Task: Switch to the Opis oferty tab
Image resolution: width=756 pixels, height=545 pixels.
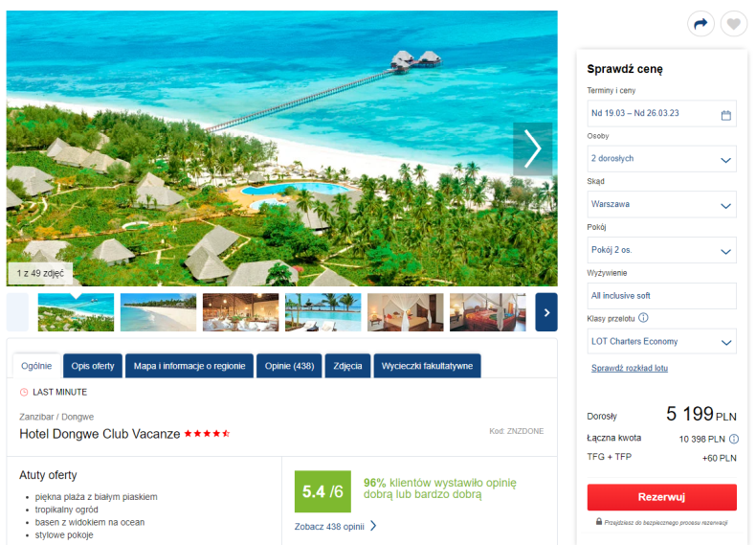Action: (x=93, y=366)
